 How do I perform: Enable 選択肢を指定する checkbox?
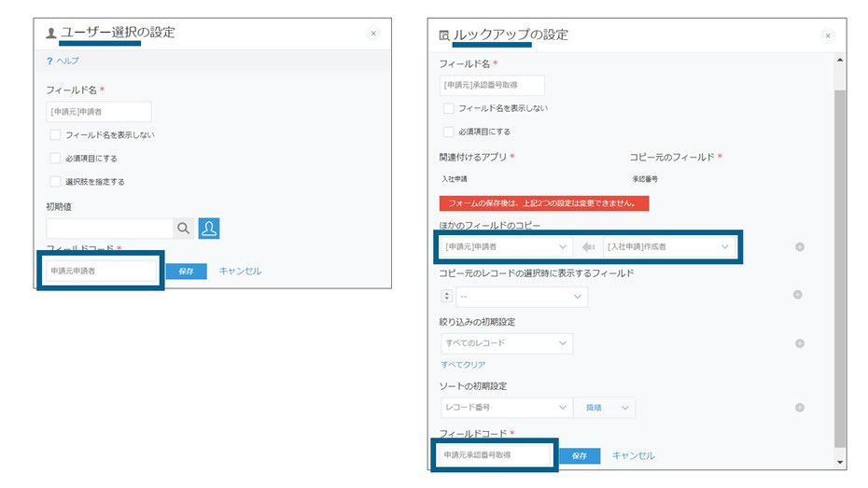coord(56,181)
